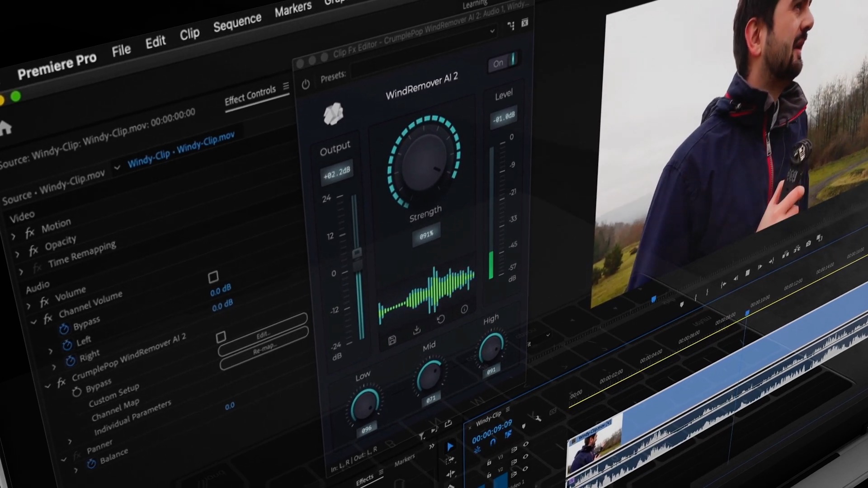Screen dimensions: 868x488
Task: Click the Edit... custom setup button
Action: tap(263, 335)
